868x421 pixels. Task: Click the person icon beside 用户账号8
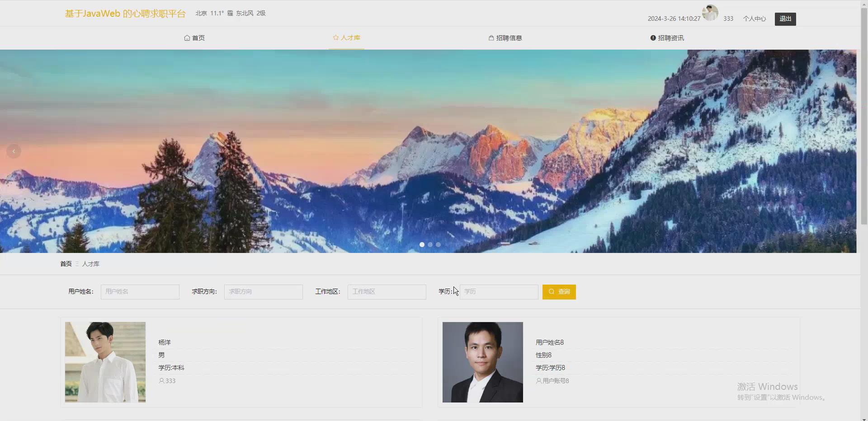(539, 381)
